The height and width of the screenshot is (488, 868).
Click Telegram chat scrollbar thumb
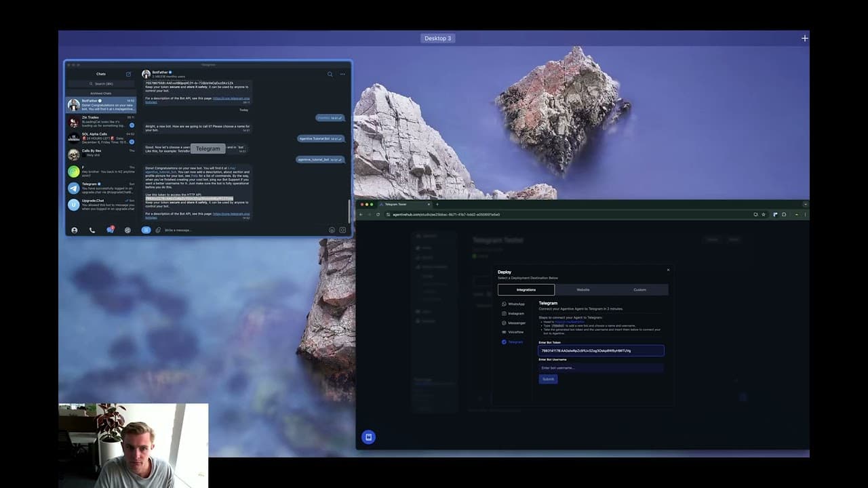[x=349, y=210]
